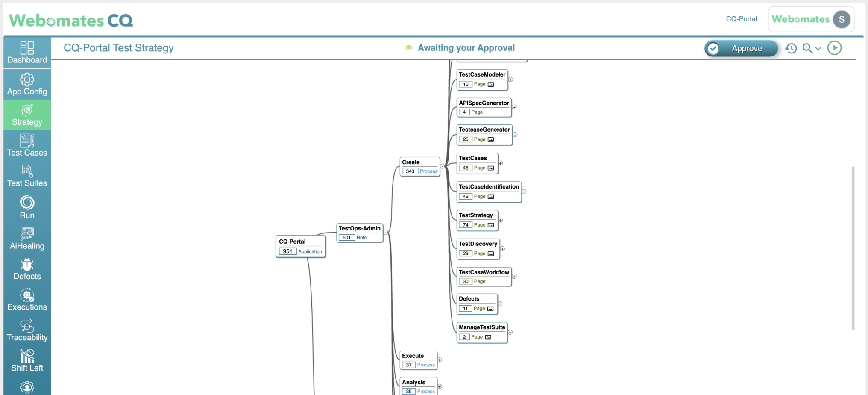Click the bottom sidebar gear-person icon
Viewport: 868px width, 395px height.
(x=27, y=387)
